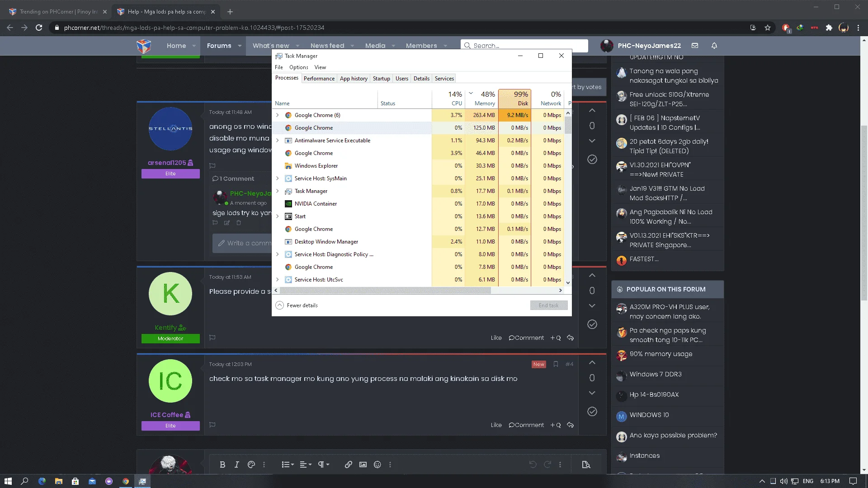Click Italic in the reply editor
This screenshot has width=868, height=488.
pyautogui.click(x=236, y=465)
